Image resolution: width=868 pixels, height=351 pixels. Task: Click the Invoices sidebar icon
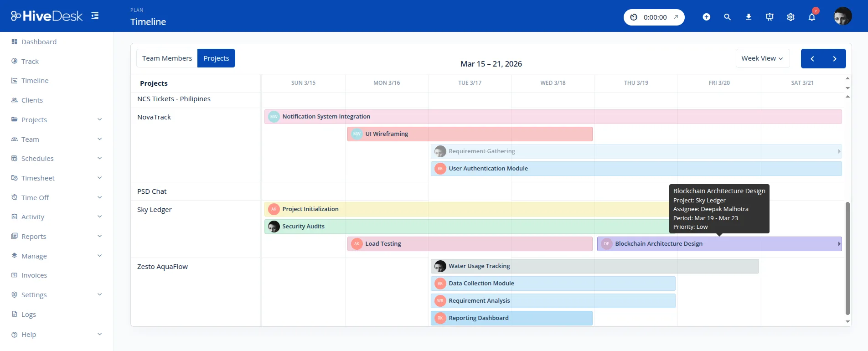[14, 275]
